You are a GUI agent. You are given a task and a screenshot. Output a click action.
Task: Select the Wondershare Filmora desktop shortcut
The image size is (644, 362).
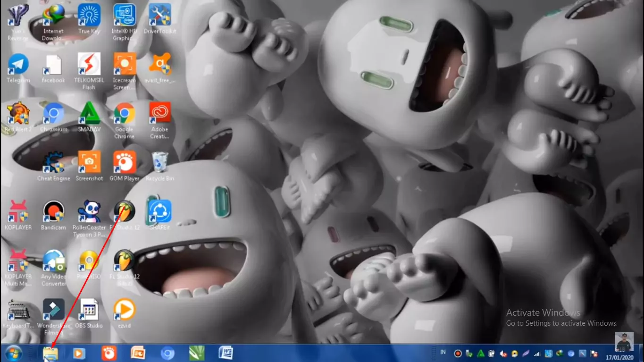pos(53,317)
